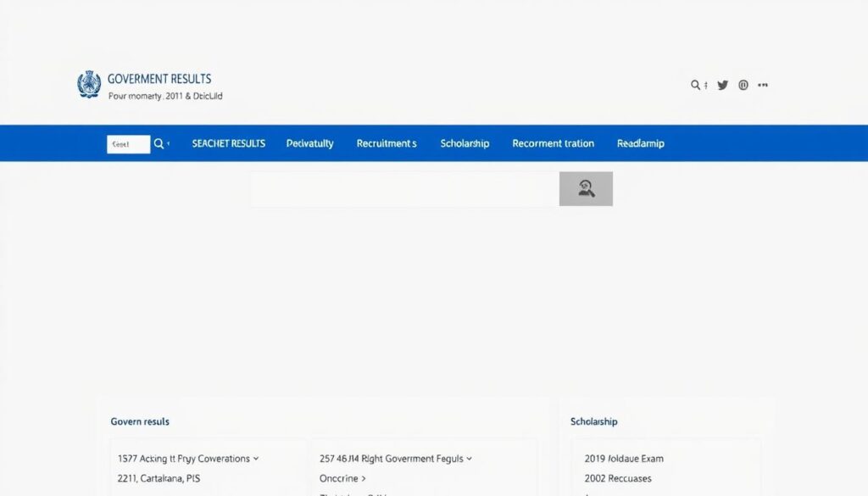Open the Pecivatulty menu item
Image resolution: width=868 pixels, height=496 pixels.
click(310, 143)
